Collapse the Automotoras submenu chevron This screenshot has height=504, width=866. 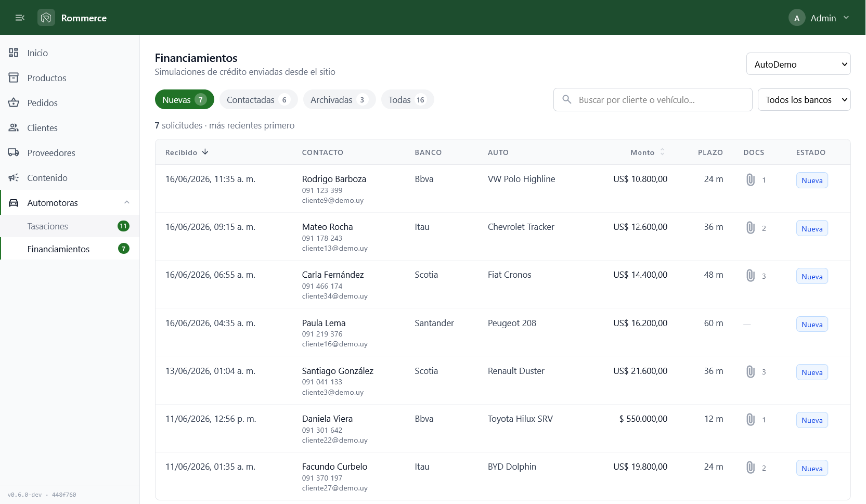[x=127, y=202]
